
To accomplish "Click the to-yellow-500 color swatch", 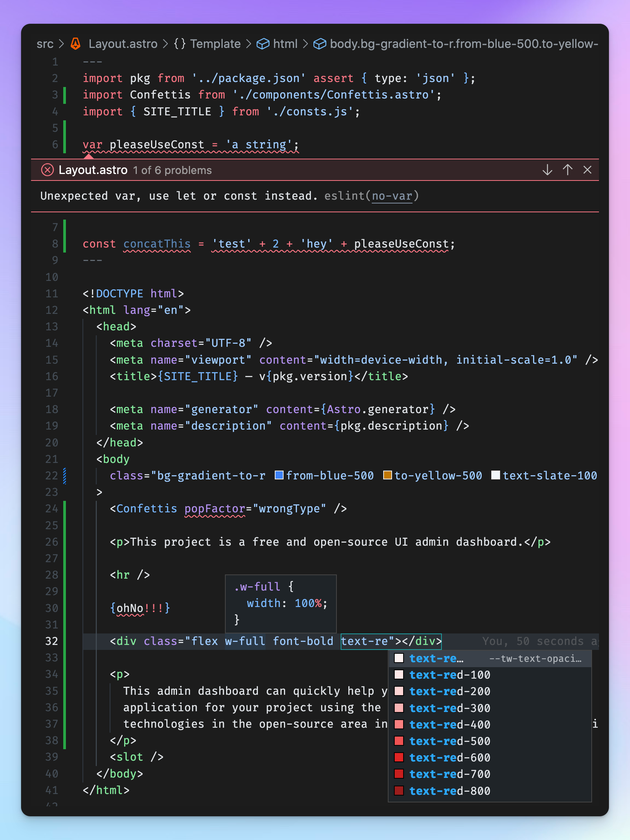I will tap(387, 475).
